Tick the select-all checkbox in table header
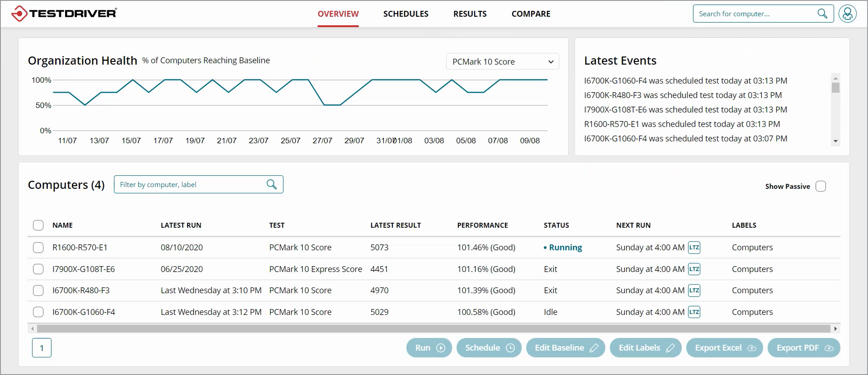This screenshot has width=868, height=375. (x=38, y=225)
